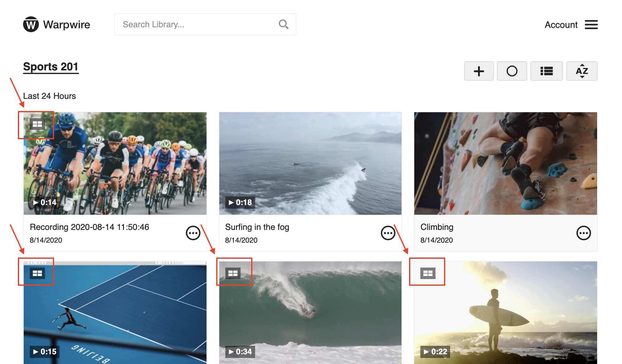Click the plus add media button
622x364 pixels.
[x=479, y=71]
